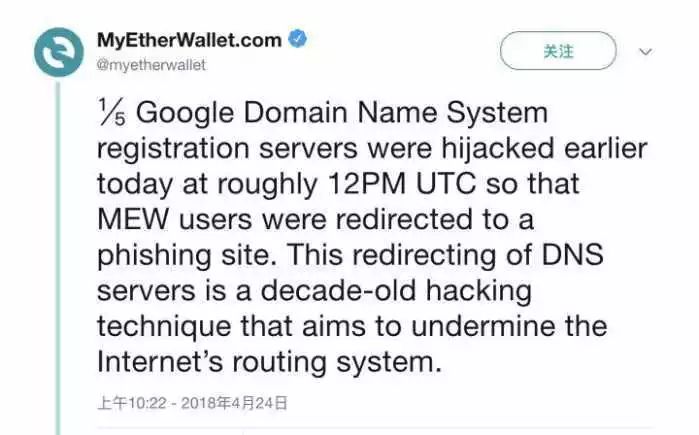Select the "decade-old hacking" phrase
The height and width of the screenshot is (435, 699).
tap(396, 291)
